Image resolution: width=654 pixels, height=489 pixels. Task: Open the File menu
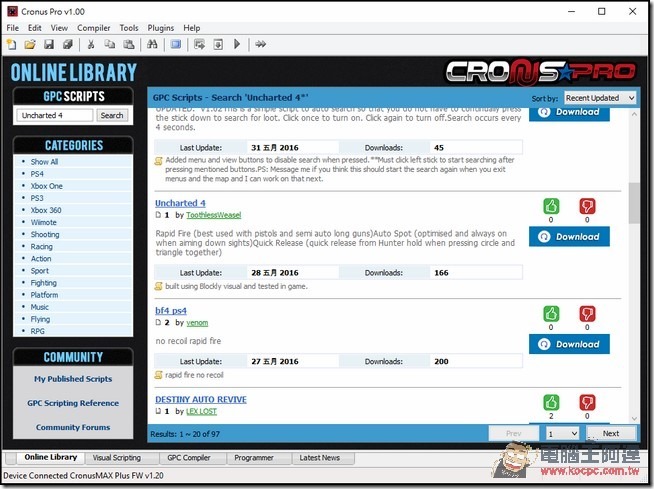coord(13,28)
